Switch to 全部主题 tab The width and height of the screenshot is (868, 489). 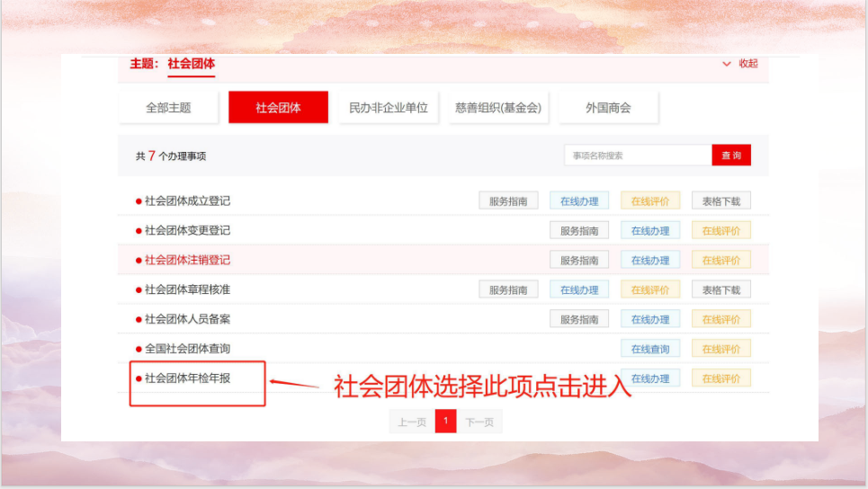(x=168, y=108)
